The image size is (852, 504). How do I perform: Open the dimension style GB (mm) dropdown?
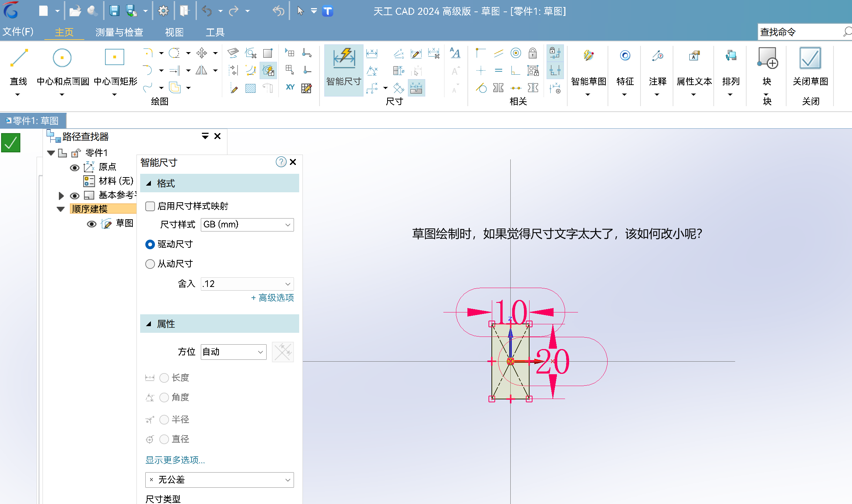[247, 225]
